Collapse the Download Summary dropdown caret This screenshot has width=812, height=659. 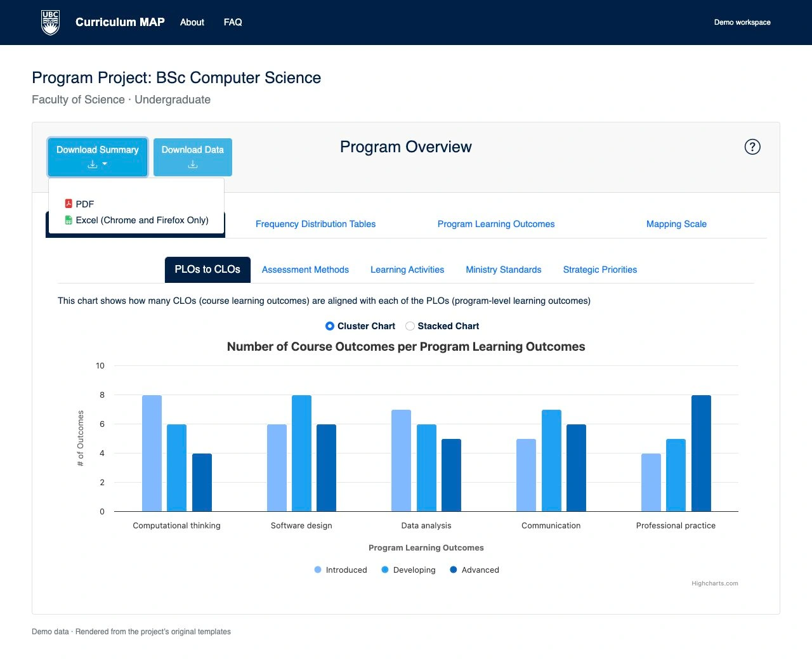point(105,164)
